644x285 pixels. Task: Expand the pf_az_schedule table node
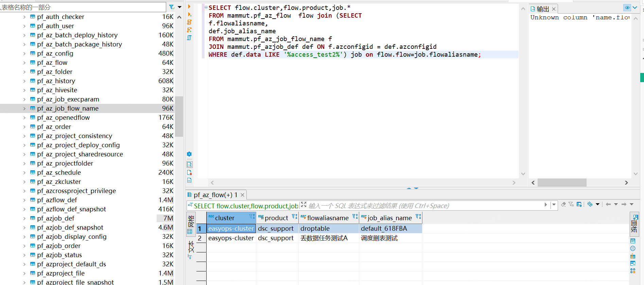24,173
